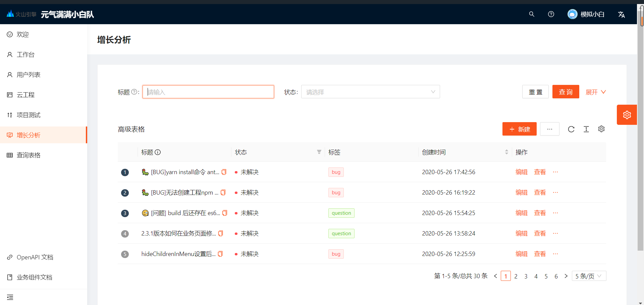Click the help question-mark icon

551,14
